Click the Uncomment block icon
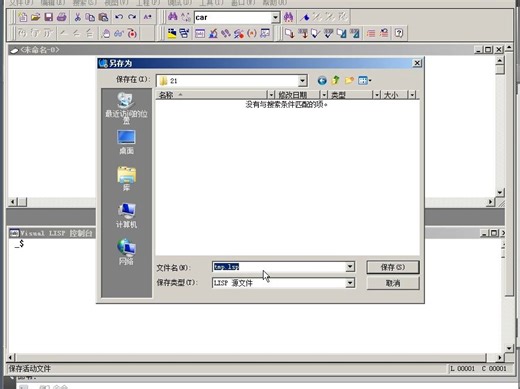Screen dimensions: 520x389 384,33
